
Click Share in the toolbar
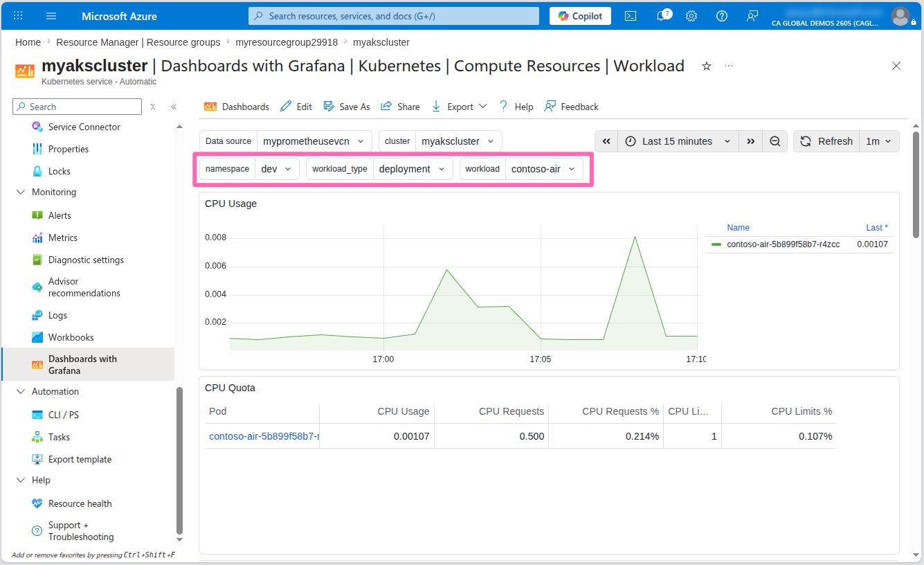tap(400, 107)
